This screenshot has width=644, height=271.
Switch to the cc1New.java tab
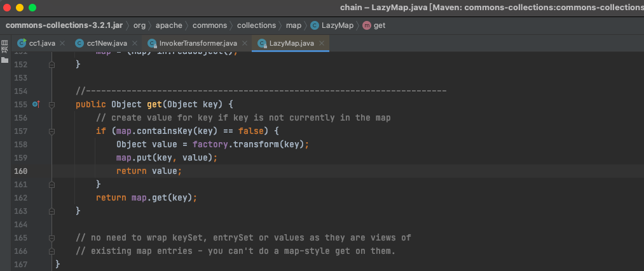pos(107,43)
